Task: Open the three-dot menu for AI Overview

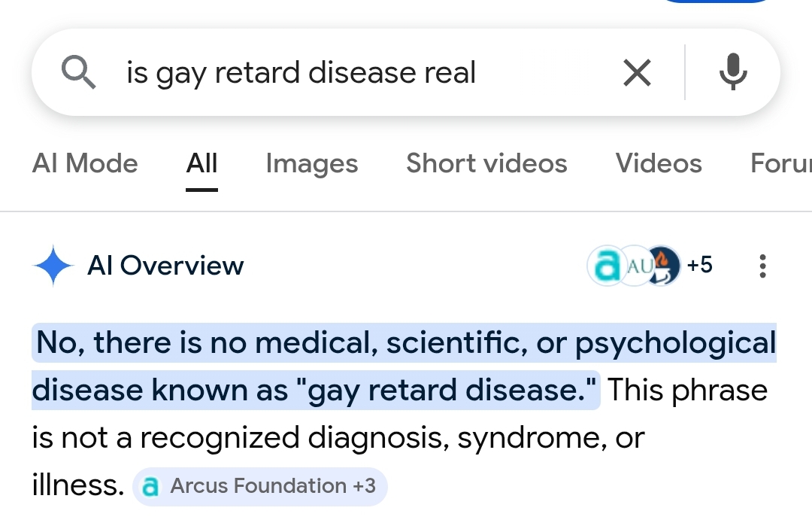Action: (x=762, y=266)
